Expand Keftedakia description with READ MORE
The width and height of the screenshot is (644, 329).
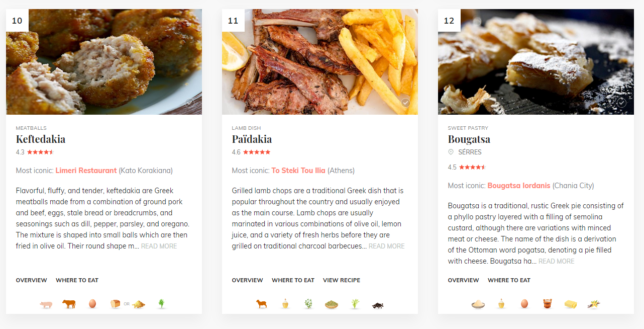(x=159, y=246)
